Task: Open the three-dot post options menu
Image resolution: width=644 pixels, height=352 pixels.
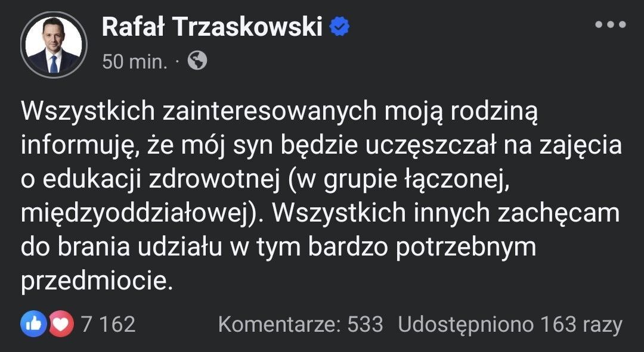Action: (610, 25)
